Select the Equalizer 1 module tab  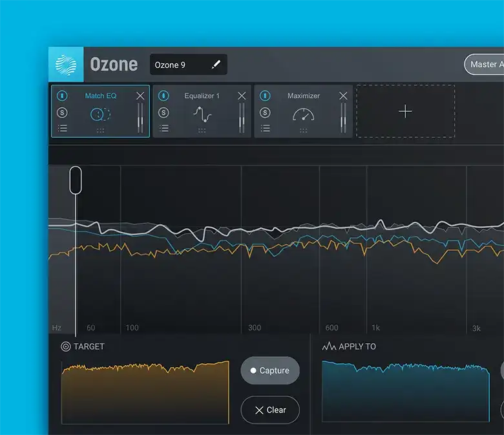(x=202, y=111)
